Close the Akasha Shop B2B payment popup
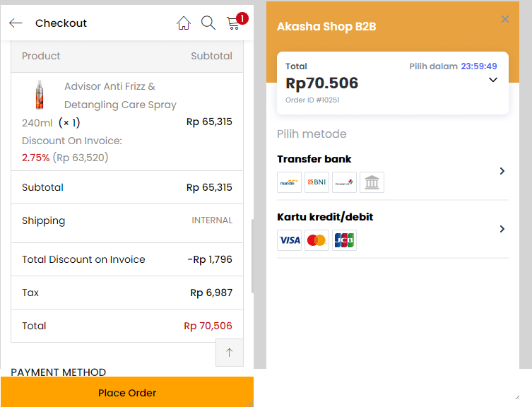The width and height of the screenshot is (532, 407). point(505,20)
